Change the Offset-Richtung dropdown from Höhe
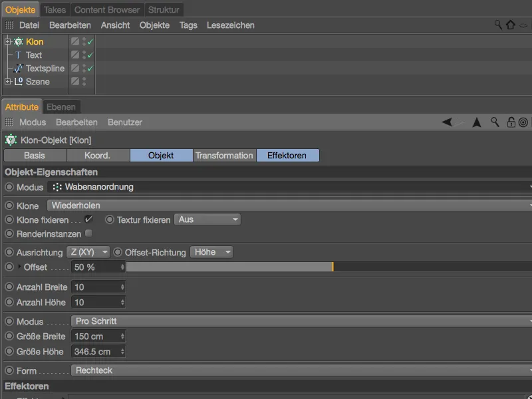This screenshot has height=399, width=532. coord(213,252)
